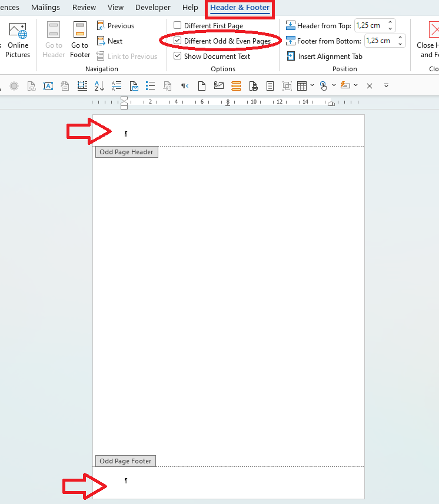Click the insert table grid icon
This screenshot has width=439, height=504.
point(302,86)
